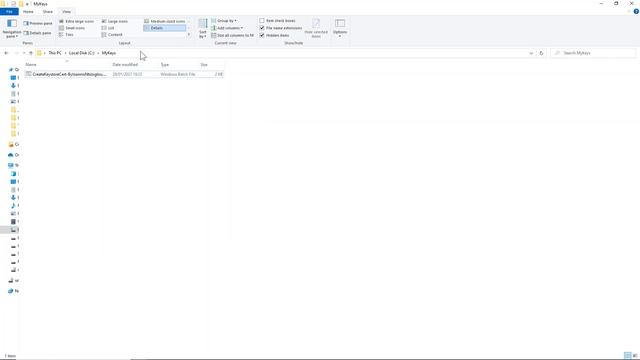Switch layout to Tiles
Viewport: 640px width, 360px height.
tap(67, 35)
